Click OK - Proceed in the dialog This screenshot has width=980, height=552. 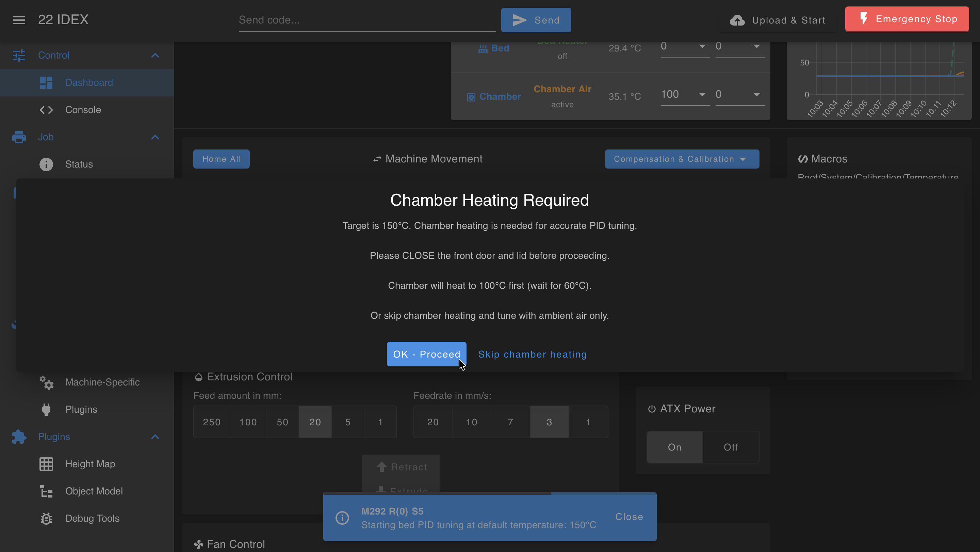coord(426,354)
